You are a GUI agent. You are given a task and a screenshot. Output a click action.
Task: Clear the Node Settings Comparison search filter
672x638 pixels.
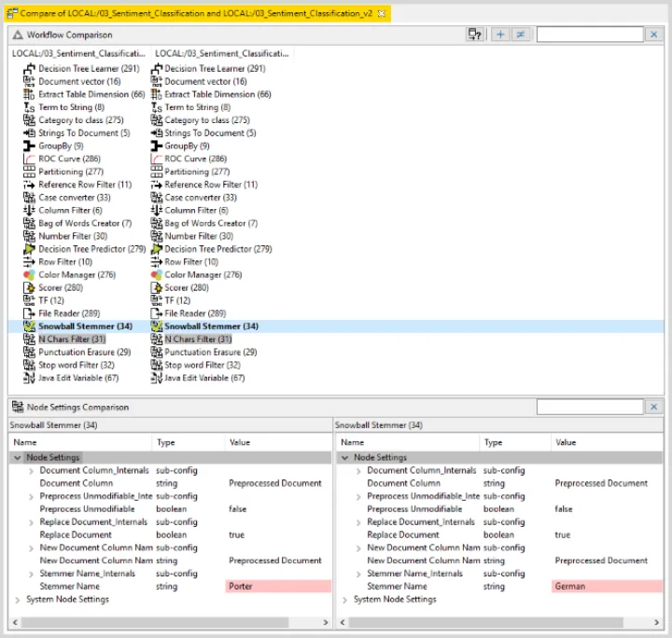pos(653,408)
